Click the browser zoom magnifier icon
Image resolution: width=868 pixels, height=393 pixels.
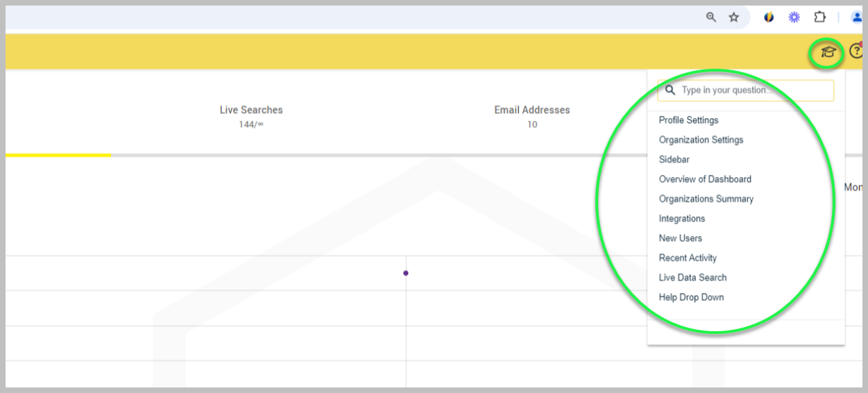[710, 17]
